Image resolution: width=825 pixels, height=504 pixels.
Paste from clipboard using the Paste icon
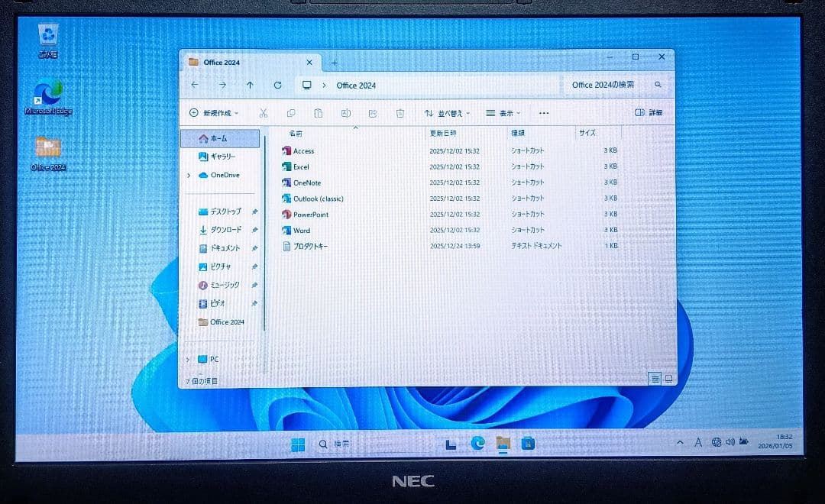tap(319, 113)
